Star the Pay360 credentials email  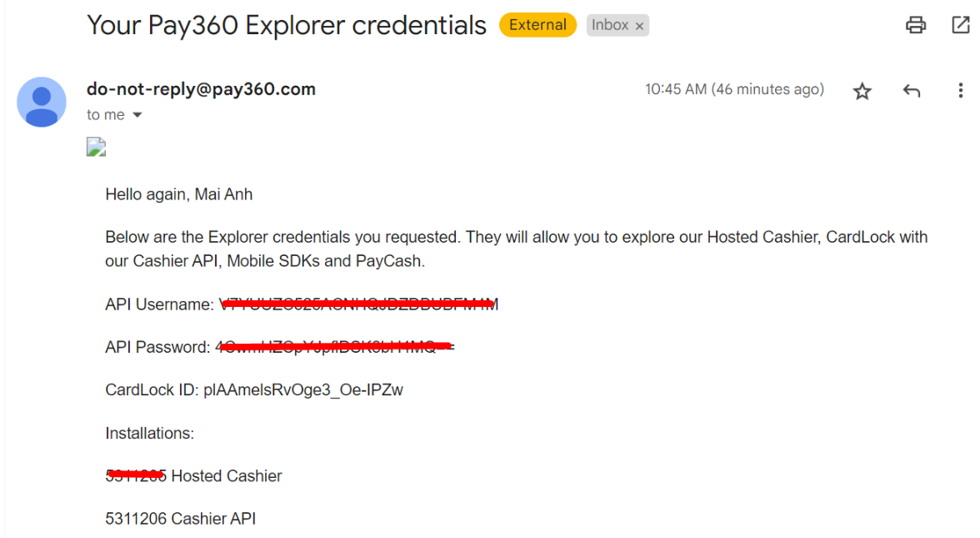[862, 92]
